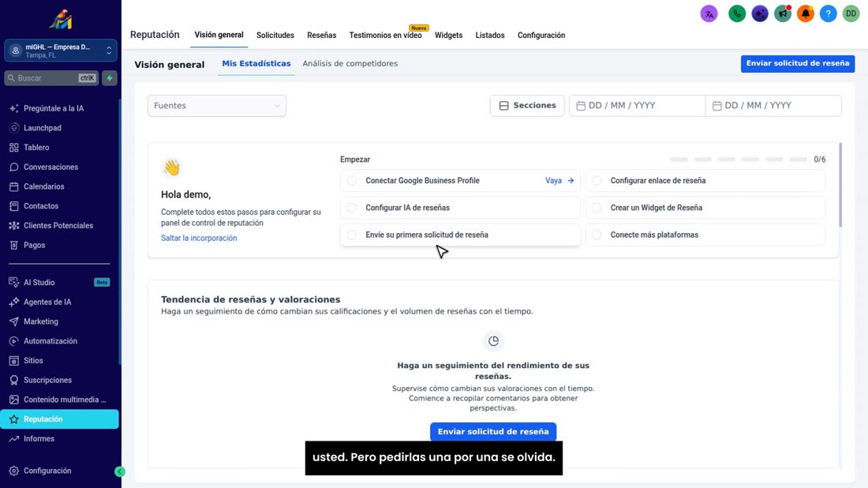Screen dimensions: 868x488
Task: Check the Conecte más plataformas step
Action: (x=597, y=235)
